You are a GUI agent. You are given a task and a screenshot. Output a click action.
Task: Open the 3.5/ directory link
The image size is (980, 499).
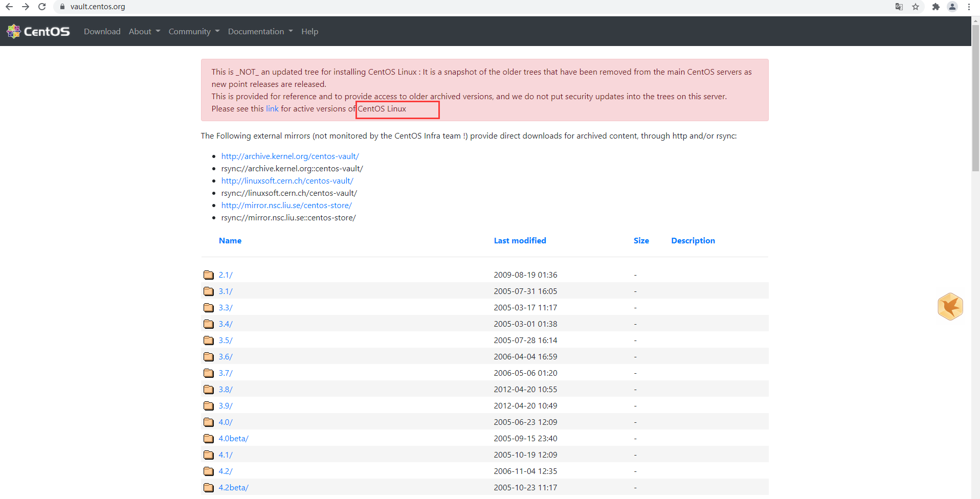click(226, 341)
